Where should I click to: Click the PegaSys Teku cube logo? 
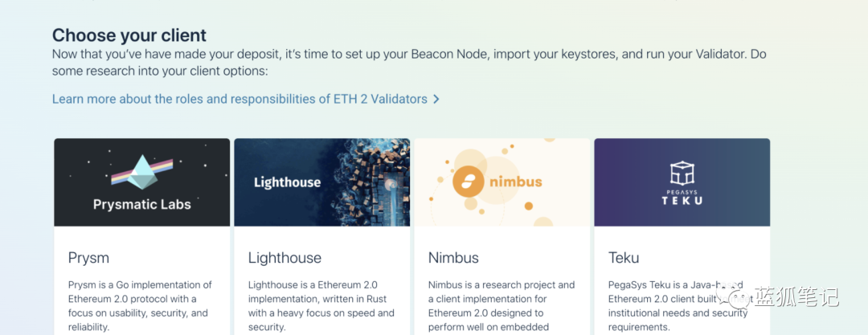682,173
